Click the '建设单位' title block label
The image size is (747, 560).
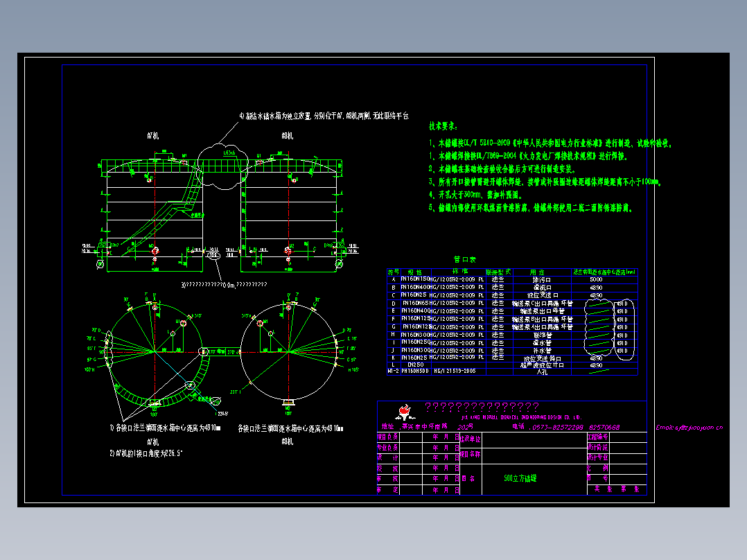(x=471, y=439)
